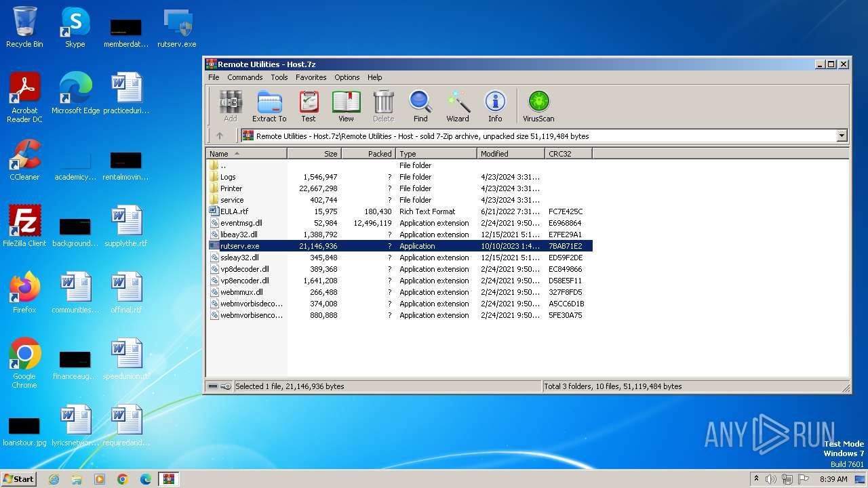This screenshot has height=488, width=868.
Task: Sort by the Type column header
Action: coord(436,154)
